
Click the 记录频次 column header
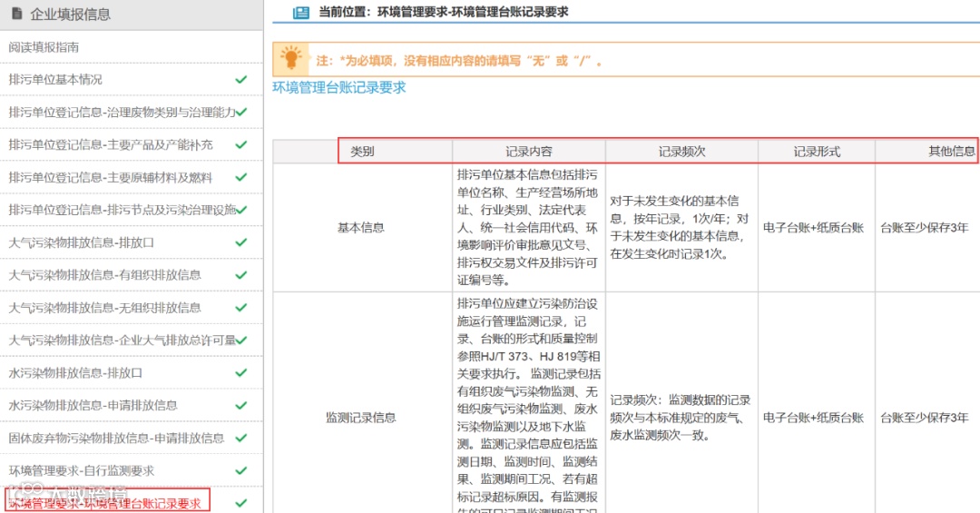point(681,152)
